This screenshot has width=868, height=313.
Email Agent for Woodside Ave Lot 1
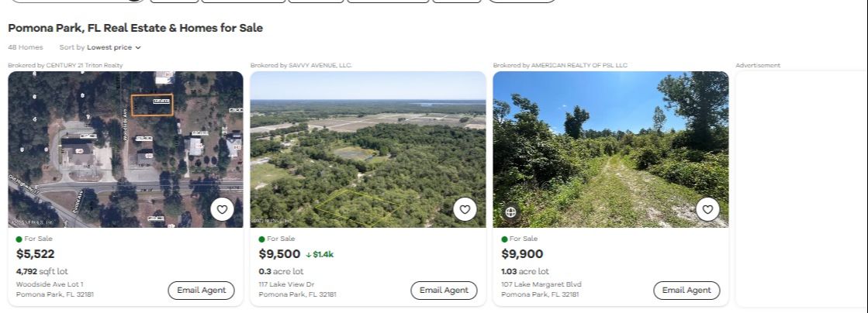point(201,291)
